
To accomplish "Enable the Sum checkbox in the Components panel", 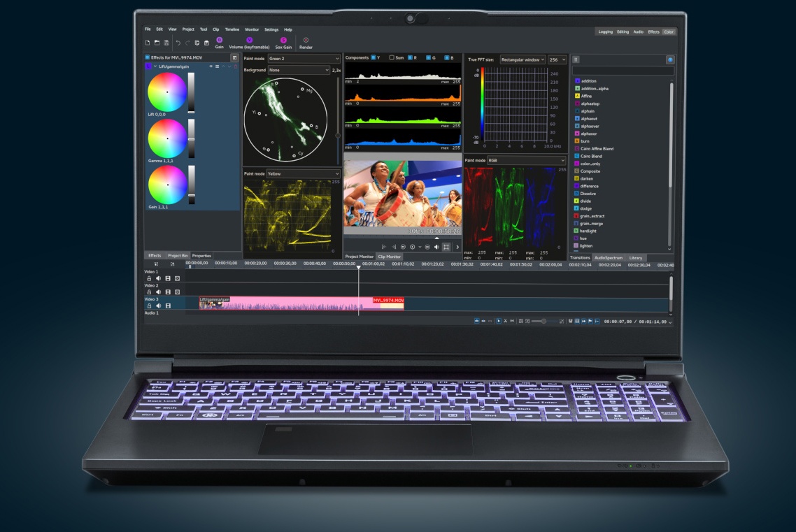I will click(392, 57).
